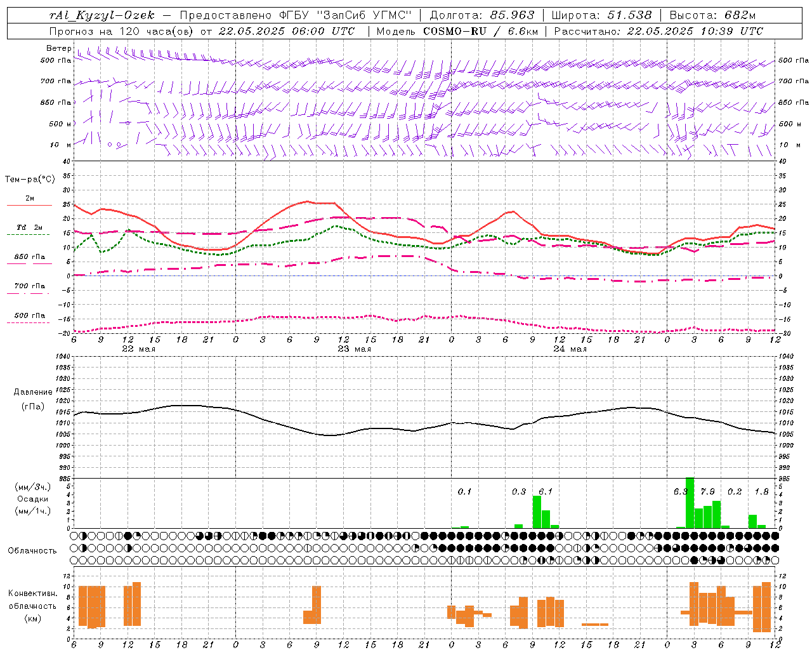Viewport: 812px width, 650px height.
Task: Click the '1.8' precipitation total
Action: point(761,491)
